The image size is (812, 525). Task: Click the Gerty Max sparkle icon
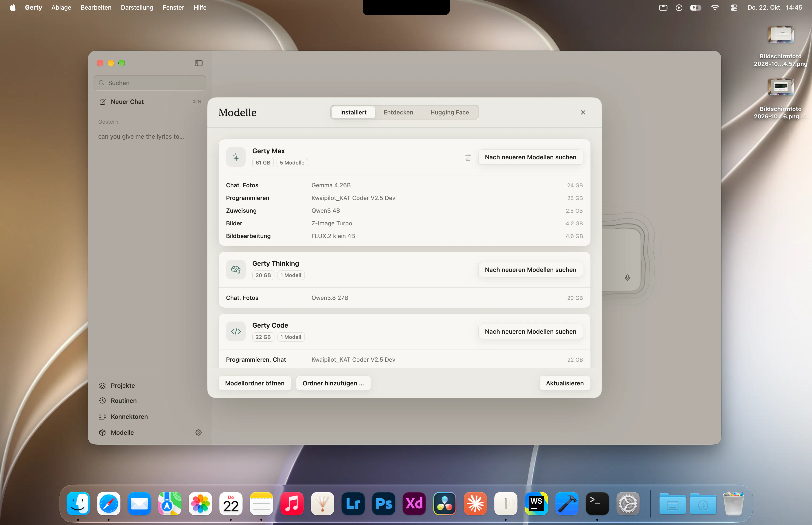[236, 157]
